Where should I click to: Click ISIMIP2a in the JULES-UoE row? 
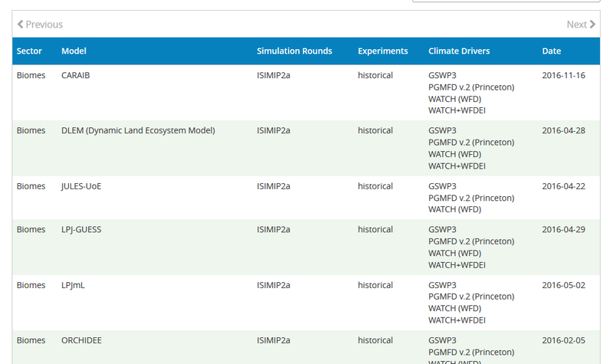pos(274,186)
